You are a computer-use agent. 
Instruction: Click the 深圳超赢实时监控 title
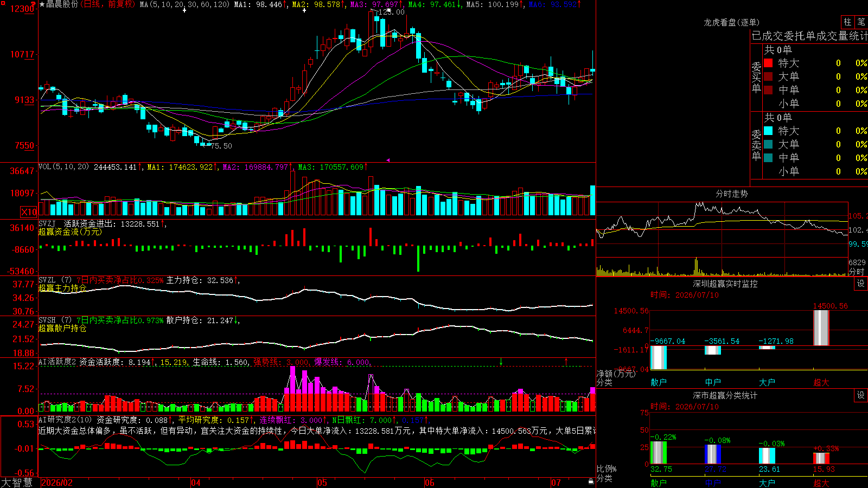click(x=725, y=284)
